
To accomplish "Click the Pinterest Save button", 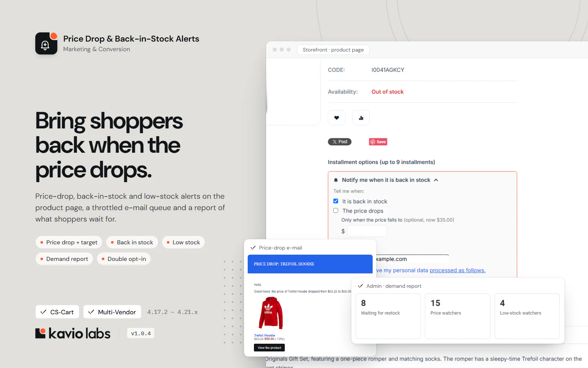I will pyautogui.click(x=378, y=142).
